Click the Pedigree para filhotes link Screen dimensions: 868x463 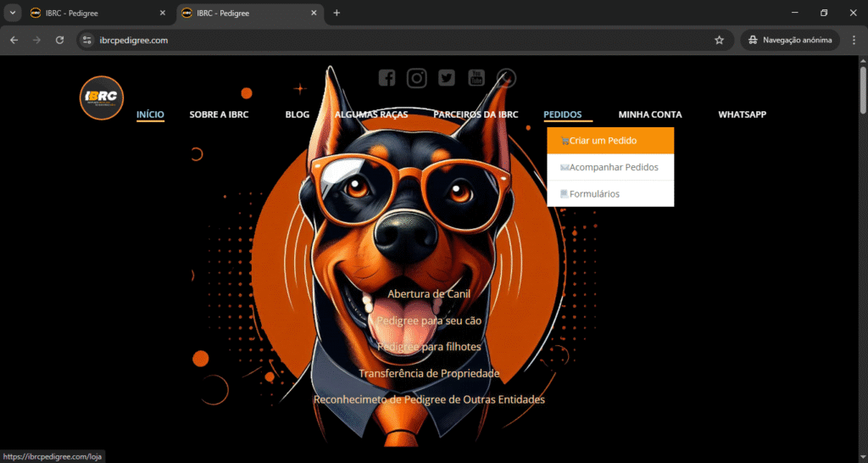point(429,347)
